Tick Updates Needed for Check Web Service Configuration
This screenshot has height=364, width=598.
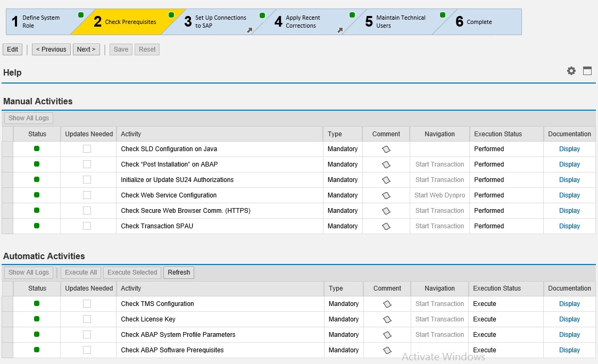[87, 195]
